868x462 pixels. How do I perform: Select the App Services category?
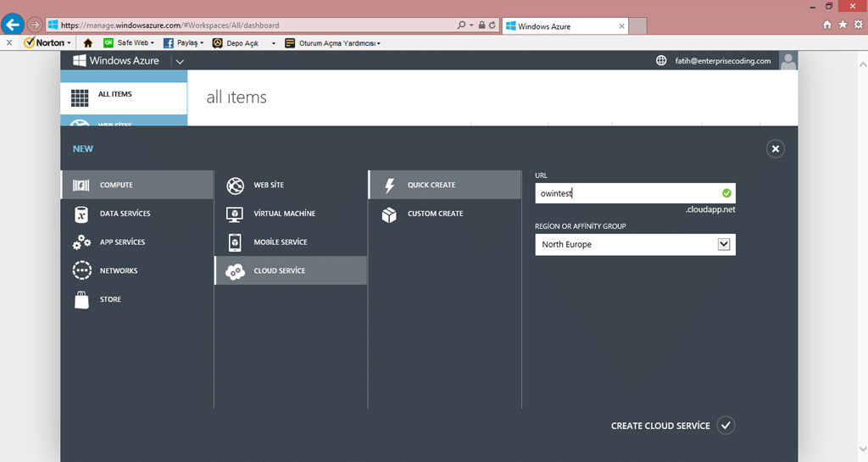[x=136, y=242]
